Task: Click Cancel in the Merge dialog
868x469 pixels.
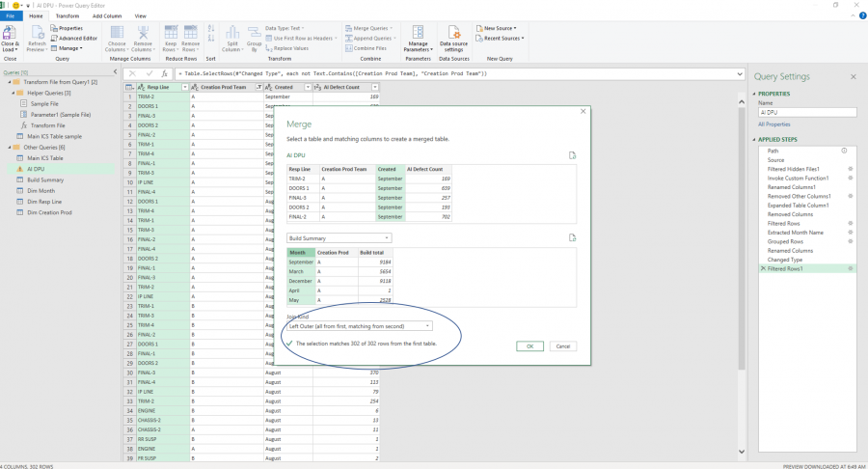Action: [563, 346]
